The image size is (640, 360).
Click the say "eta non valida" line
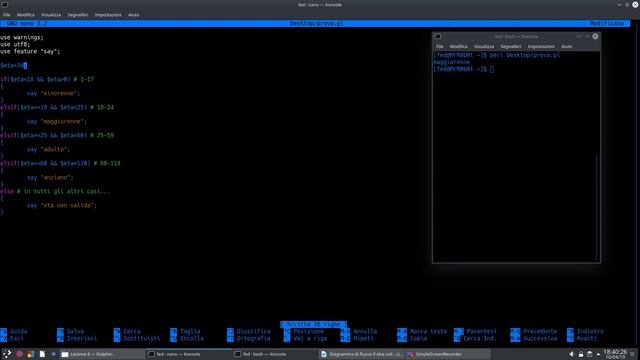62,205
